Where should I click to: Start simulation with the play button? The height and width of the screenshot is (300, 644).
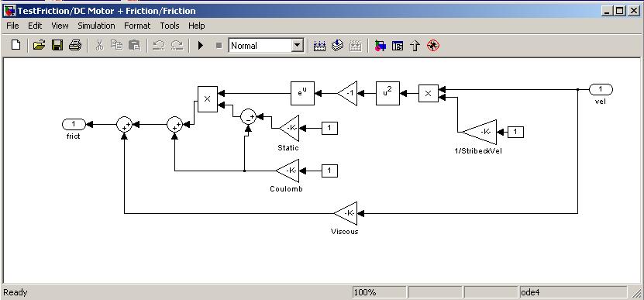point(201,45)
